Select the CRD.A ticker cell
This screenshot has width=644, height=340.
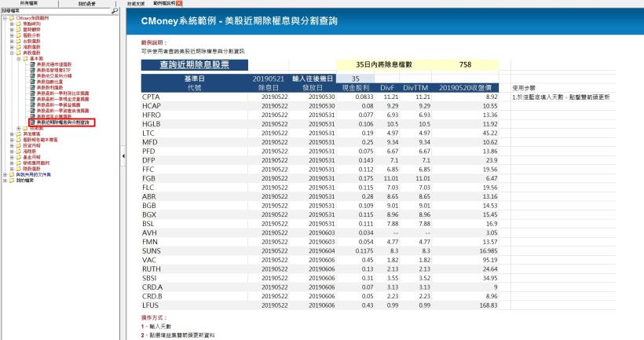pyautogui.click(x=194, y=287)
